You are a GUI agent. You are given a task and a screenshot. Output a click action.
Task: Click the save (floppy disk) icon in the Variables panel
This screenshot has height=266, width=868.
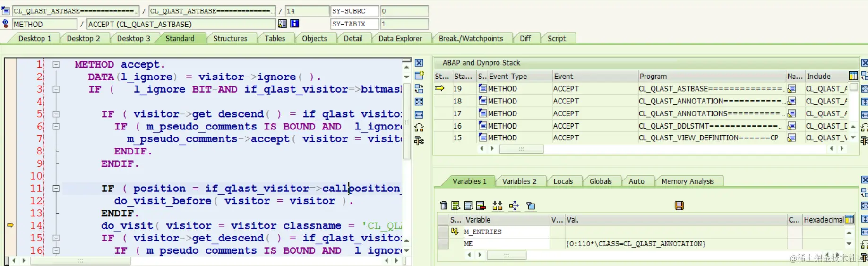coord(679,206)
